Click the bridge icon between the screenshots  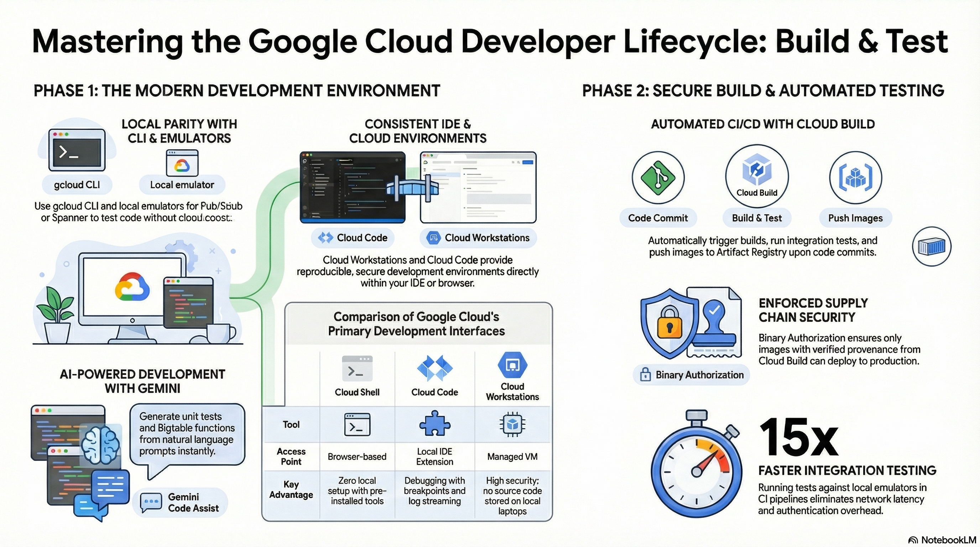pos(412,188)
